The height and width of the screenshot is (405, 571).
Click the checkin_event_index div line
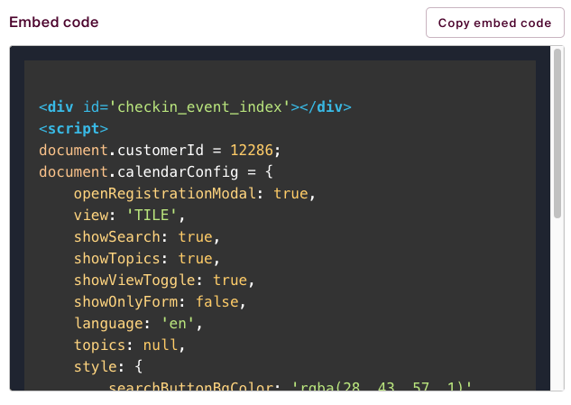tap(195, 107)
